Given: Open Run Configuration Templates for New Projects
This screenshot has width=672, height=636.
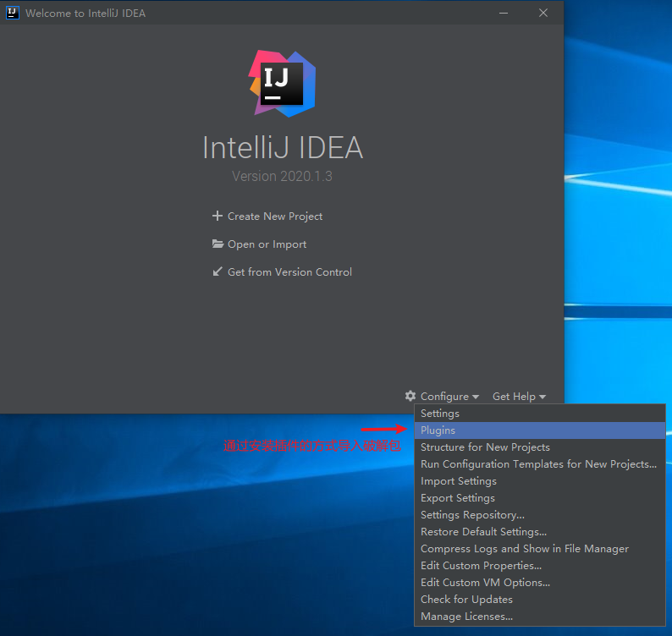Looking at the screenshot, I should click(540, 463).
